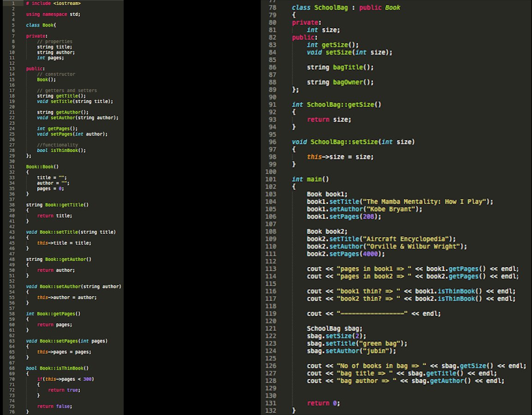Click the 'Book book1;' declaration

pos(327,194)
